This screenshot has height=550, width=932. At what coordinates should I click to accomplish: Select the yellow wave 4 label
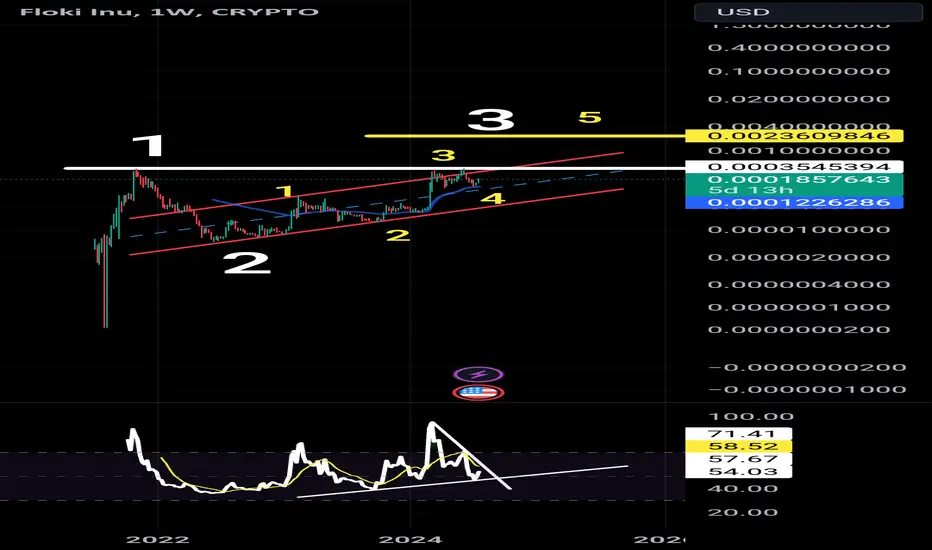coord(493,198)
